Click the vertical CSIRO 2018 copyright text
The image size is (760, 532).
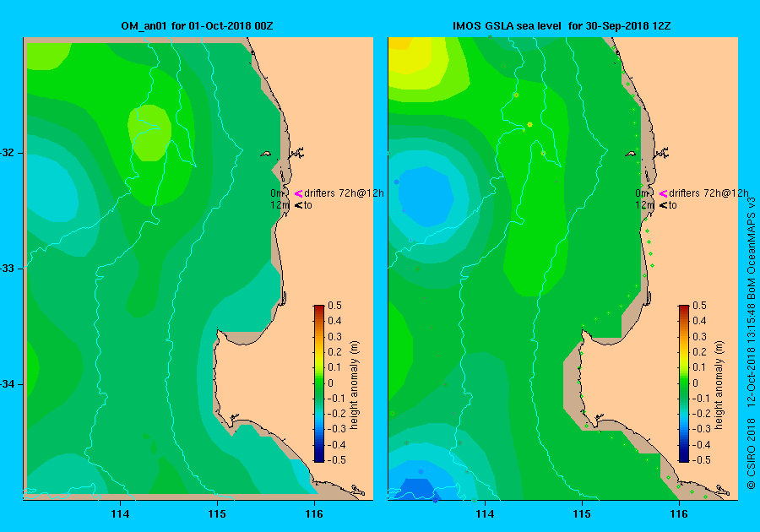click(x=752, y=343)
